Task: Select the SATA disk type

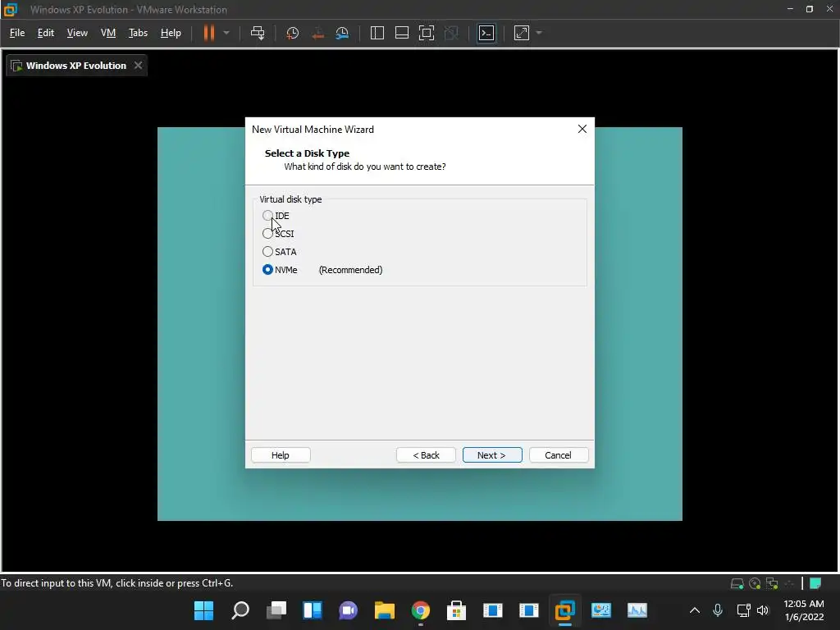Action: coord(280,252)
